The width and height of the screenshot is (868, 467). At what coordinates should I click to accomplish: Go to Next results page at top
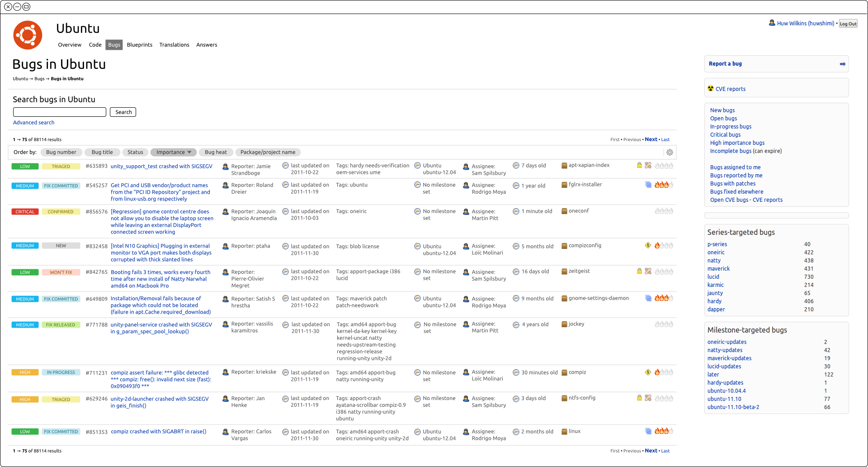(651, 139)
